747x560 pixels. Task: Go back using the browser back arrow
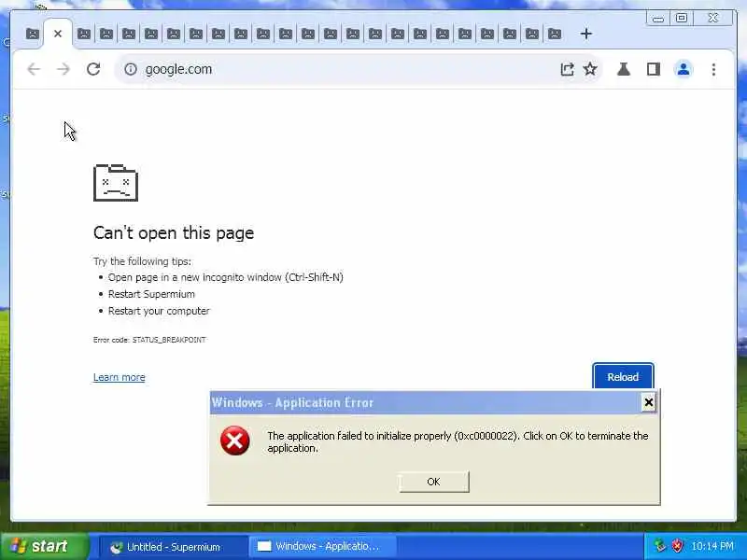click(x=34, y=69)
